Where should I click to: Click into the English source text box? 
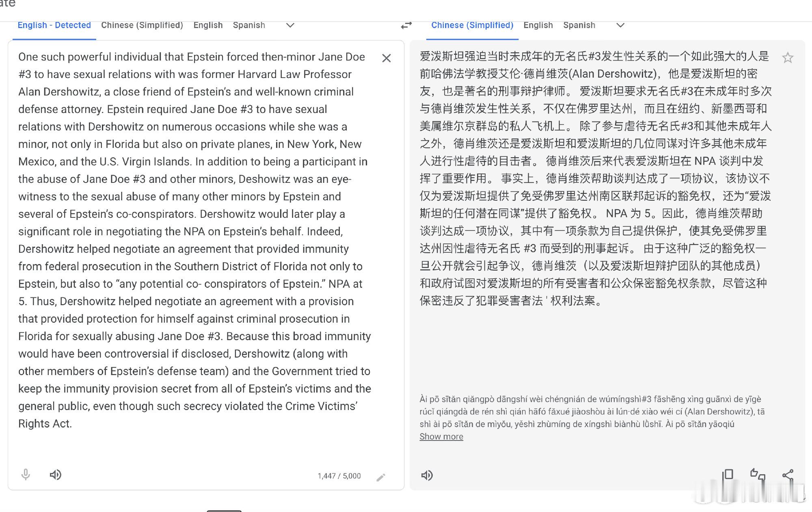pyautogui.click(x=195, y=240)
